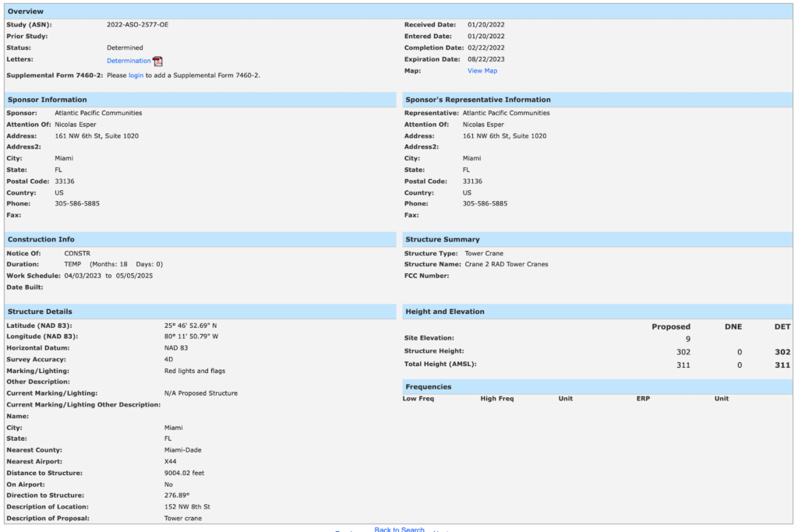798x532 pixels.
Task: Select the Sponsor's Representative Information header
Action: click(x=478, y=100)
